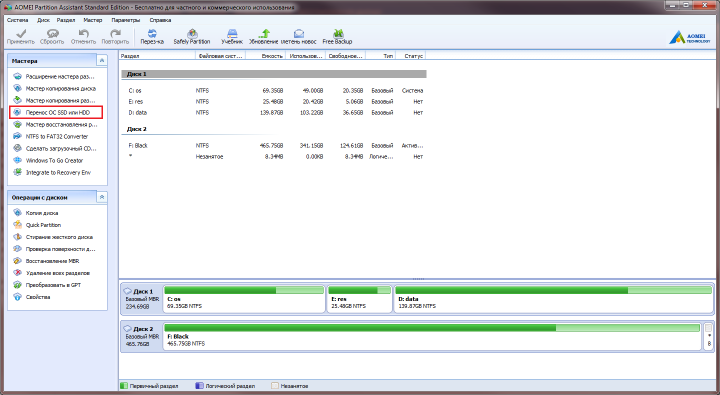Select the D: data partition row
This screenshot has height=395, width=720.
click(274, 113)
